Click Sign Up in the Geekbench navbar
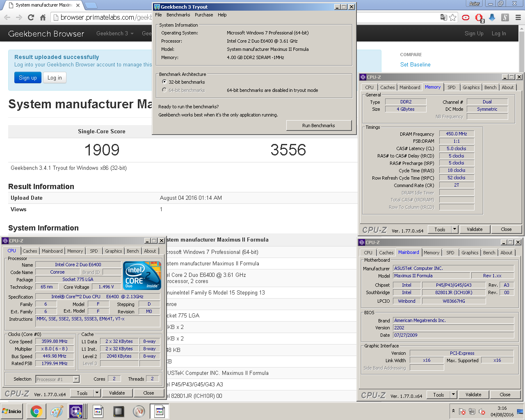 tap(474, 34)
